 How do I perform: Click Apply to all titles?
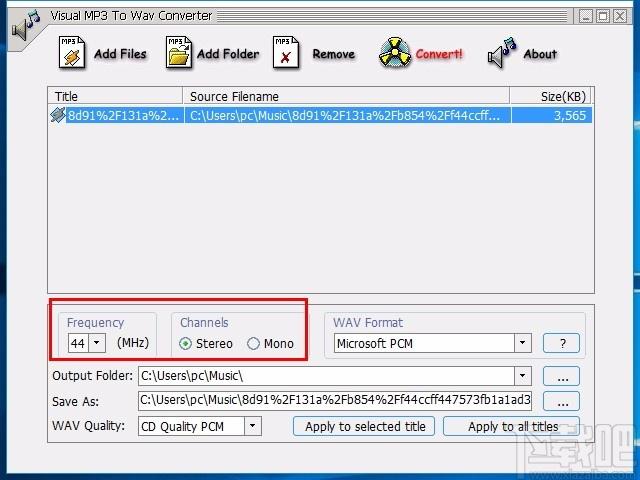pyautogui.click(x=511, y=426)
